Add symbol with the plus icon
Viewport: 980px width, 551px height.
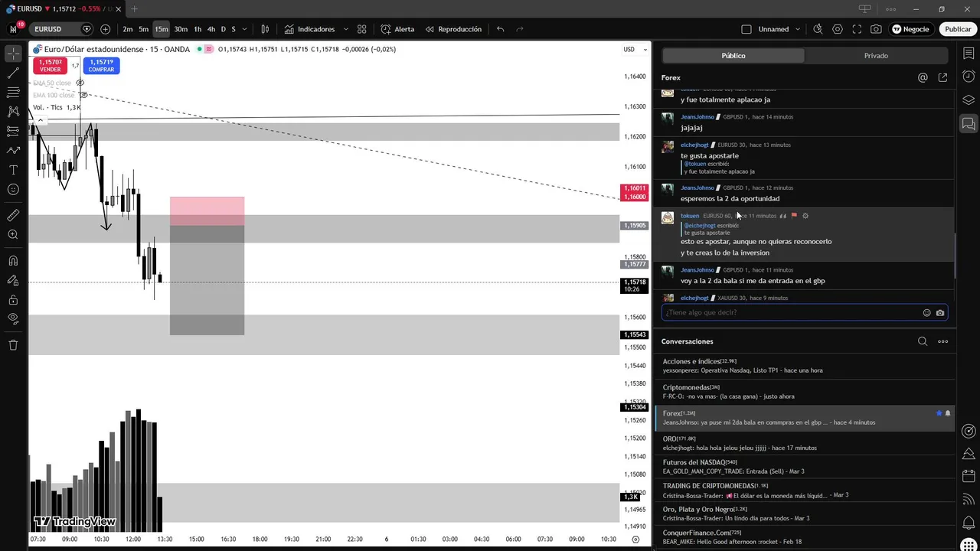click(x=105, y=29)
